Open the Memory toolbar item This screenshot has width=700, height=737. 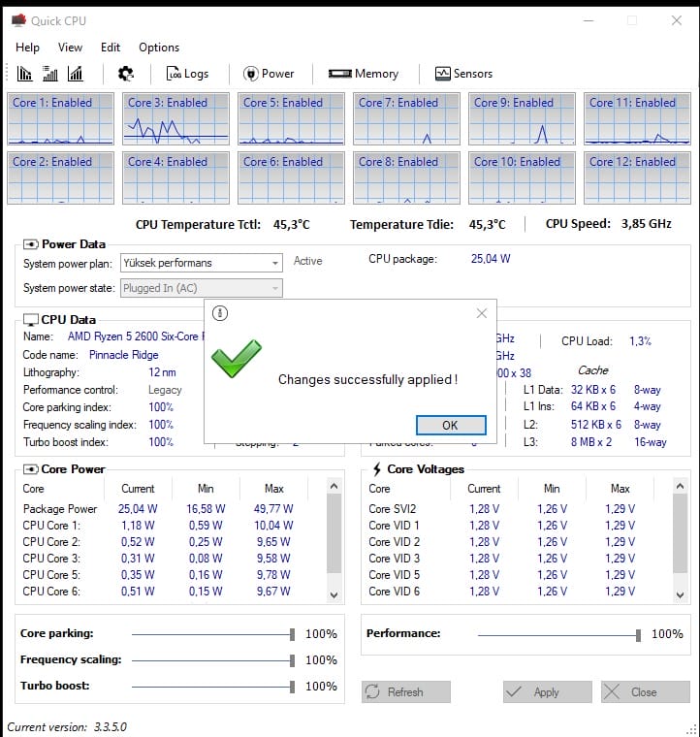point(364,74)
